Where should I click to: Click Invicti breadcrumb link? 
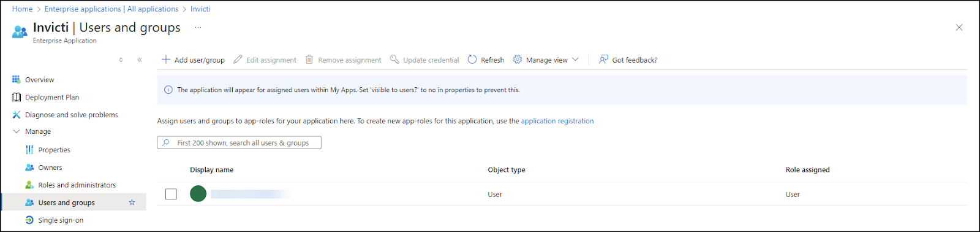point(200,9)
